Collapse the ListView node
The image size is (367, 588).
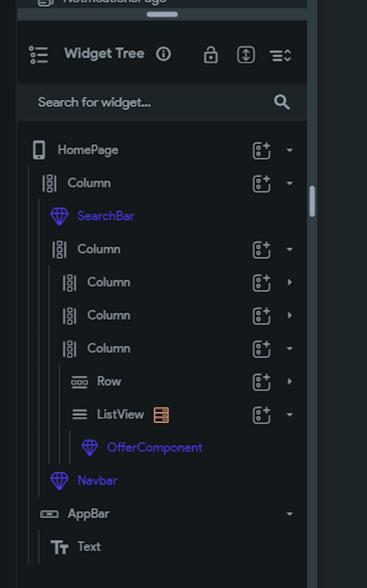tap(290, 415)
